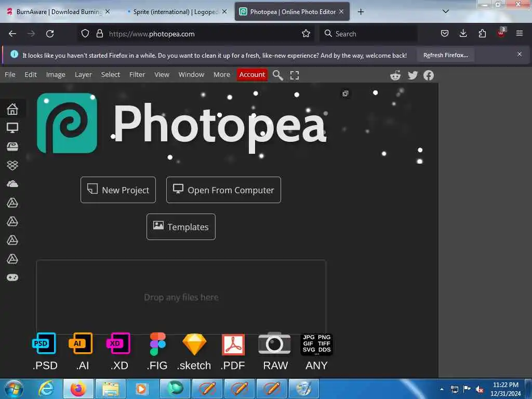Open Photopea's Reddit page icon

[395, 75]
